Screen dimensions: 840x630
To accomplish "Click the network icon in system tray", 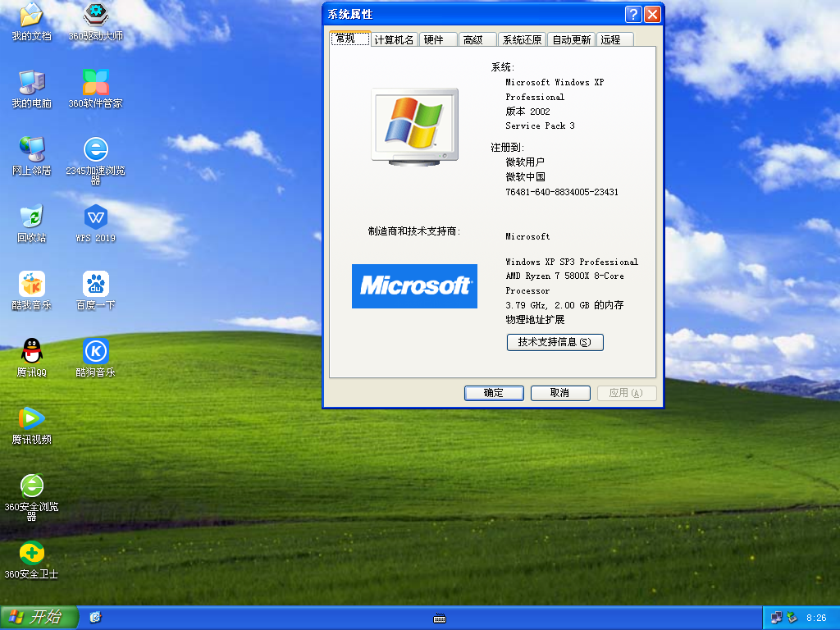I will point(774,618).
